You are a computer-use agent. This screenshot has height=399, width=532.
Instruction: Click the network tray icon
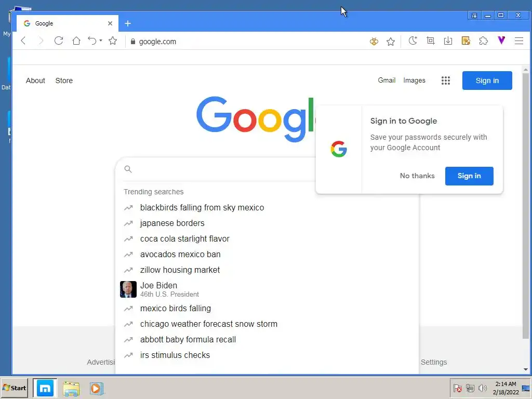[x=470, y=388]
